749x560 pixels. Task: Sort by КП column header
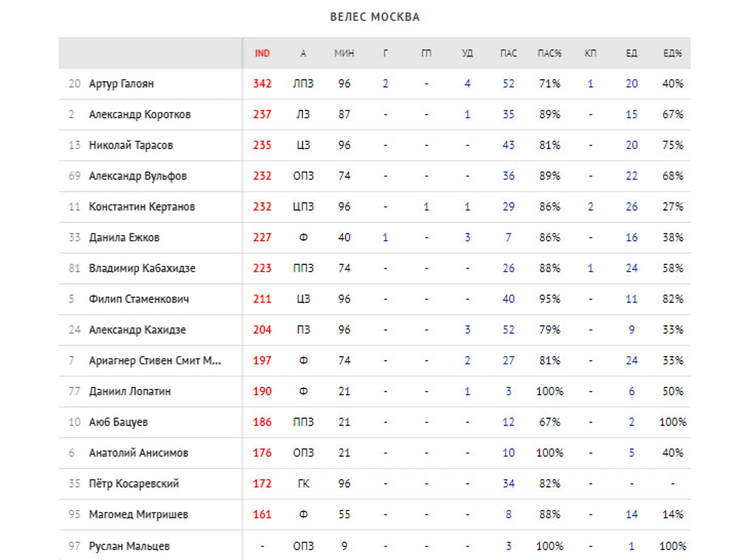coord(590,53)
